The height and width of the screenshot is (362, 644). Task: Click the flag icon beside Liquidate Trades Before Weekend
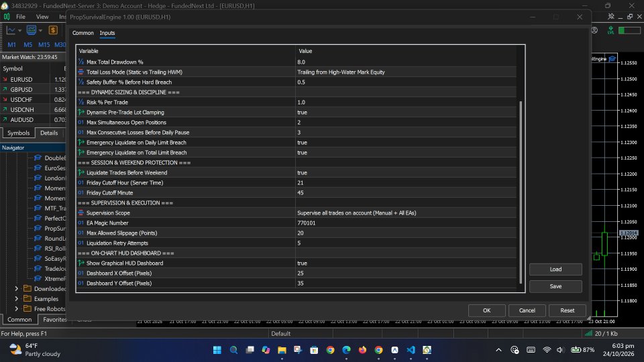(81, 172)
